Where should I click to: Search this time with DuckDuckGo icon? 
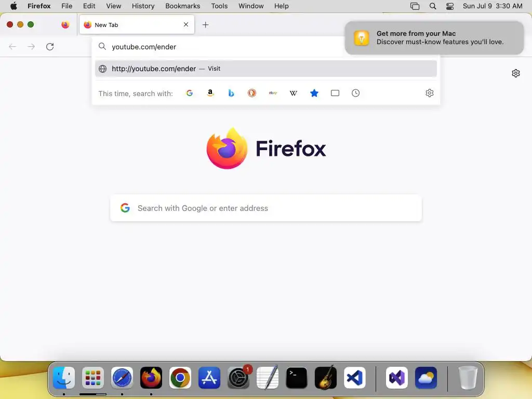coord(252,93)
